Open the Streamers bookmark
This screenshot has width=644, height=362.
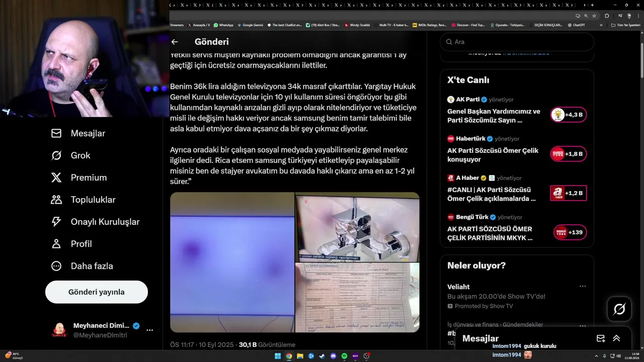point(177,25)
